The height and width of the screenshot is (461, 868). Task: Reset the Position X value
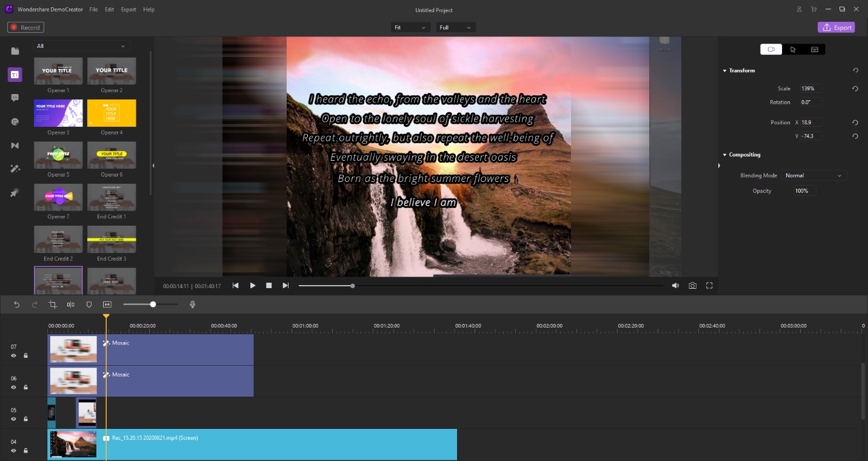click(x=855, y=123)
